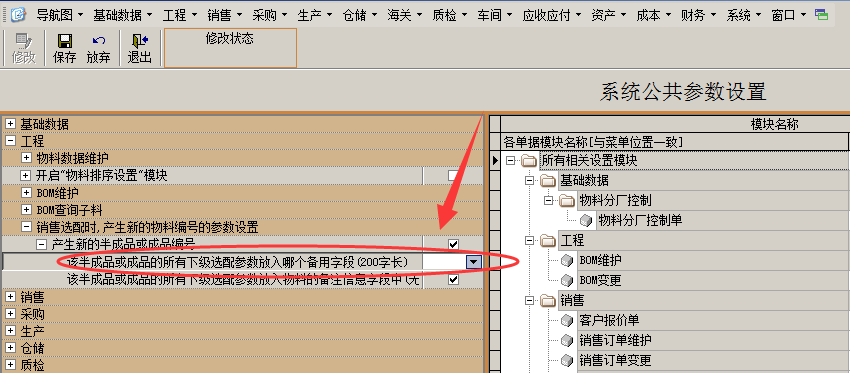Click the Discard (放弃) undo arrow icon
Image resolution: width=850 pixels, height=373 pixels.
[x=98, y=41]
